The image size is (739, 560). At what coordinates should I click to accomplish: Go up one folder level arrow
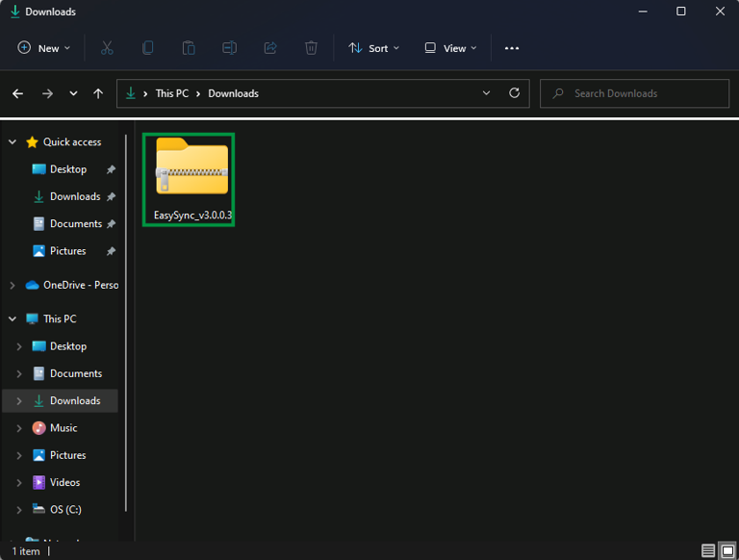click(x=98, y=93)
